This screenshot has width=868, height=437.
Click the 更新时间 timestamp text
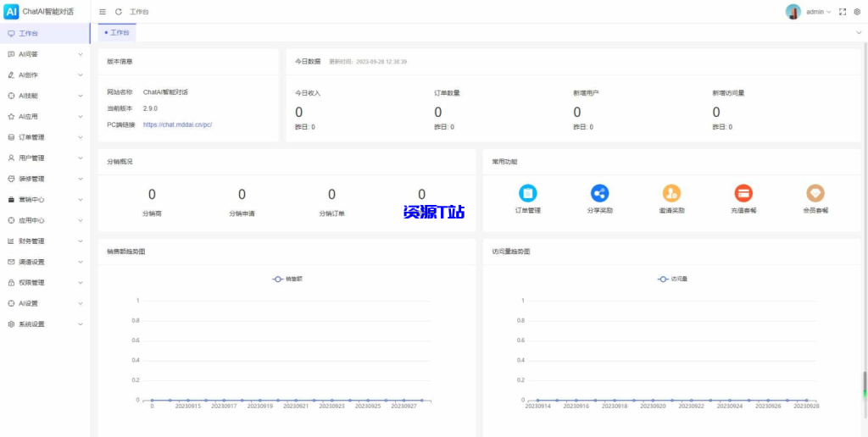coord(368,62)
